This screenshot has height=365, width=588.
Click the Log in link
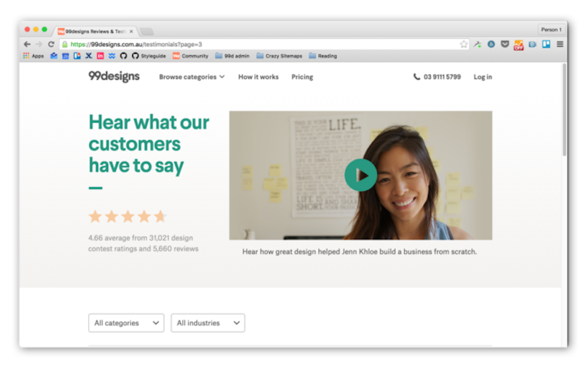482,77
